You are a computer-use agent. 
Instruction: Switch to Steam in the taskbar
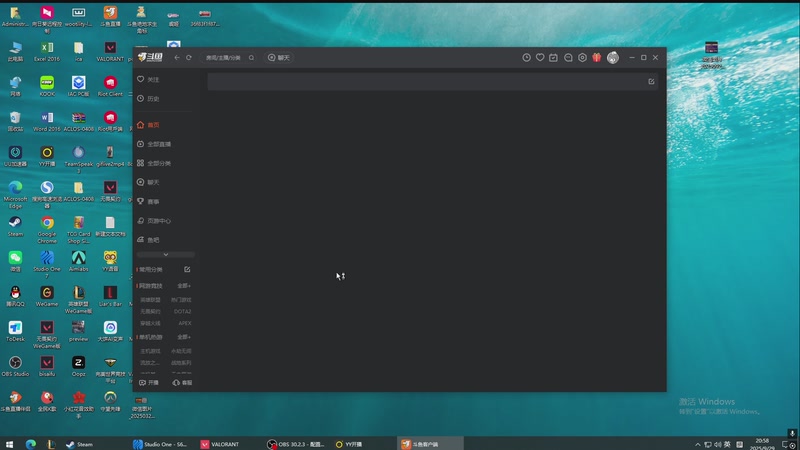coord(79,444)
